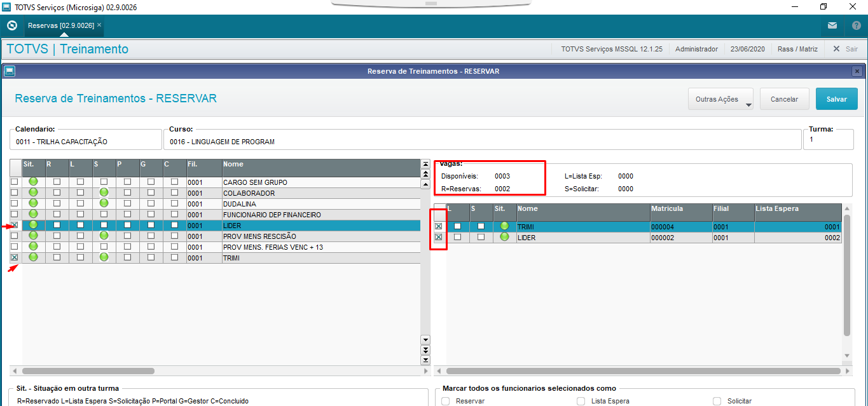Open the mail envelope icon

click(832, 26)
